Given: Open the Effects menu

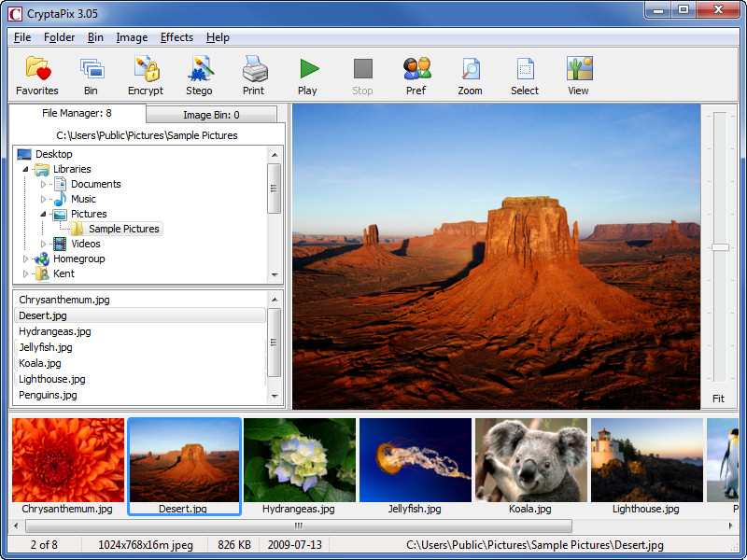Looking at the screenshot, I should pyautogui.click(x=176, y=37).
